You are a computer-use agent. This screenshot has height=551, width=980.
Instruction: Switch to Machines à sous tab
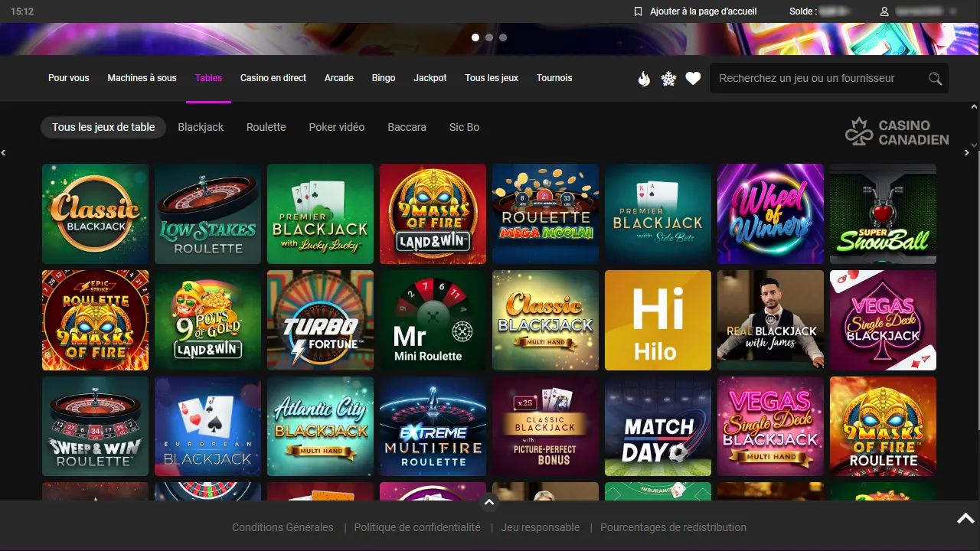(142, 78)
